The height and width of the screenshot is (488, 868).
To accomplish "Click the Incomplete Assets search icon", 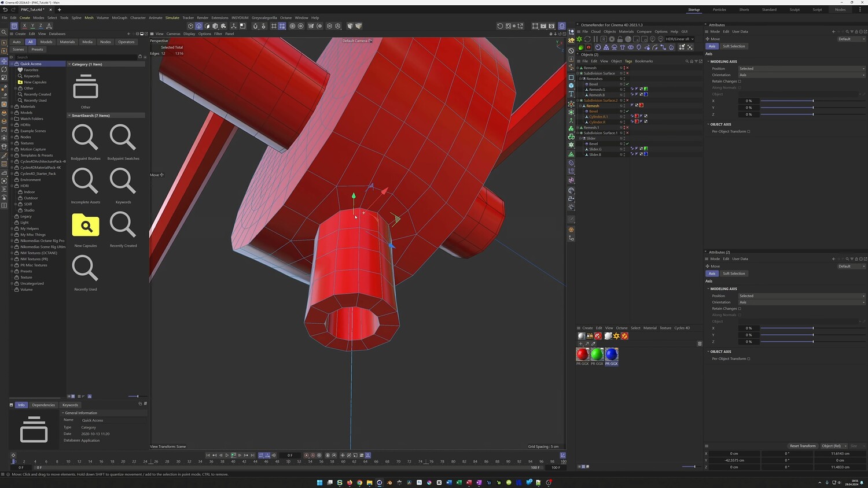I will pyautogui.click(x=85, y=181).
